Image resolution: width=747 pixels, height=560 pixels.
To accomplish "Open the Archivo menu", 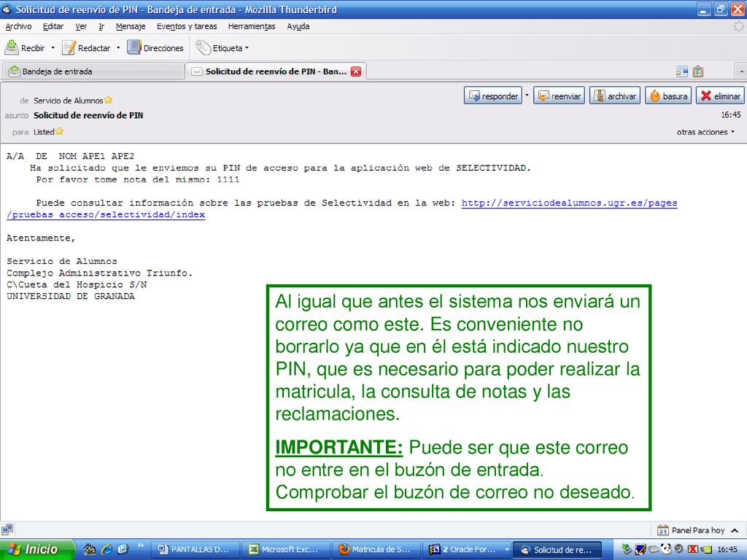I will pos(18,26).
